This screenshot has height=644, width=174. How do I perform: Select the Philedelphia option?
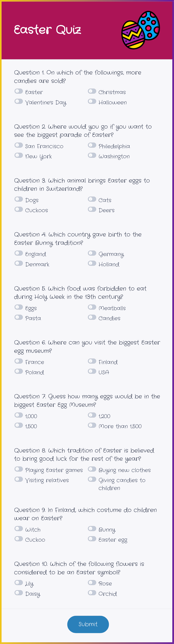tap(92, 145)
